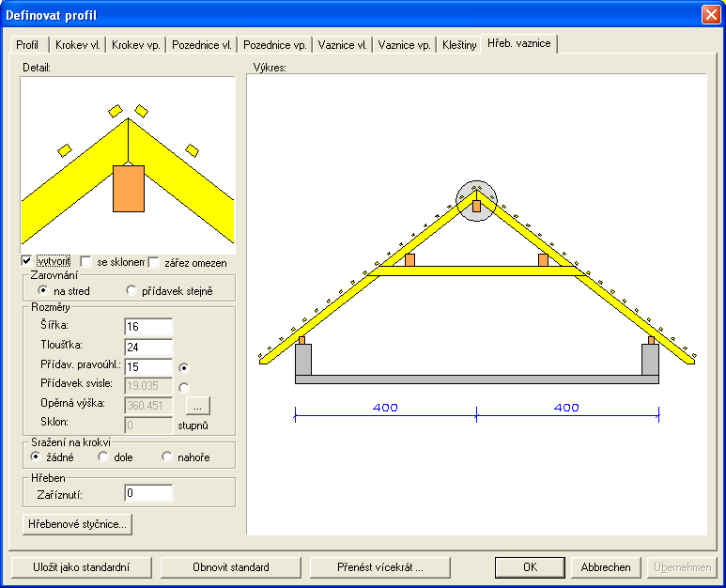Screen dimensions: 726x588
Task: Open the Krokev vl. tab
Action: tap(77, 45)
